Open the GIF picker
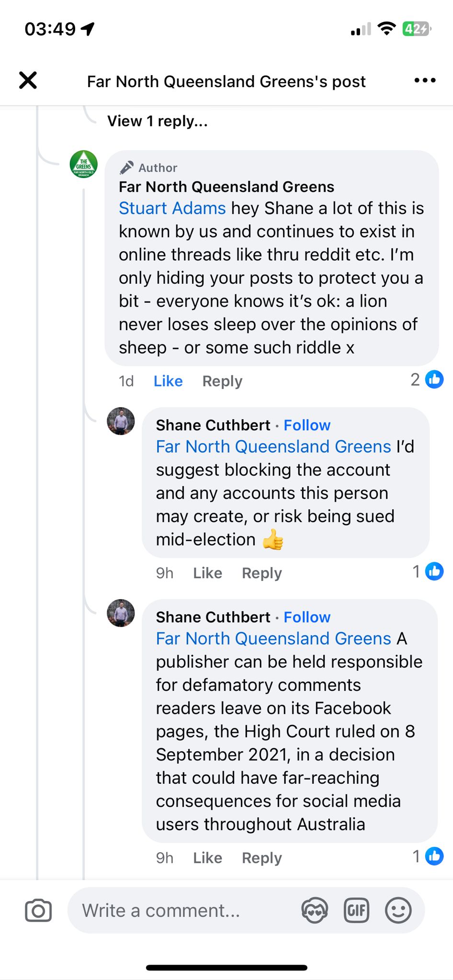 point(357,910)
